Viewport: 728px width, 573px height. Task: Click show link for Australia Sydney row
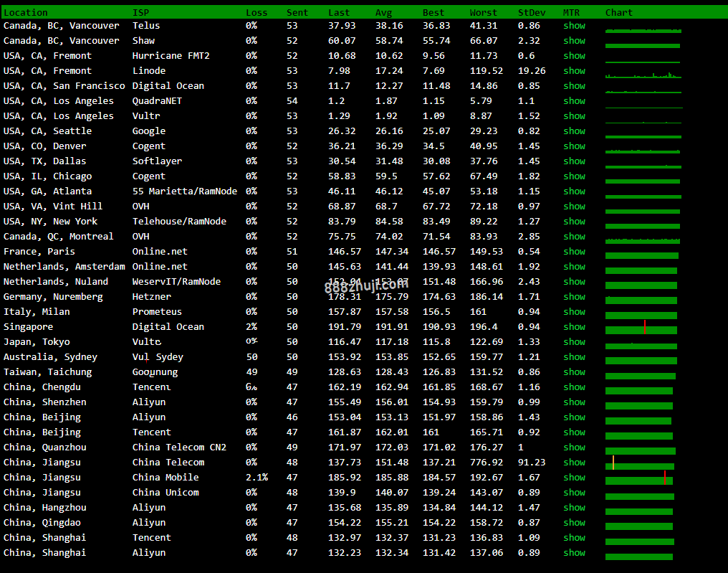click(x=575, y=357)
